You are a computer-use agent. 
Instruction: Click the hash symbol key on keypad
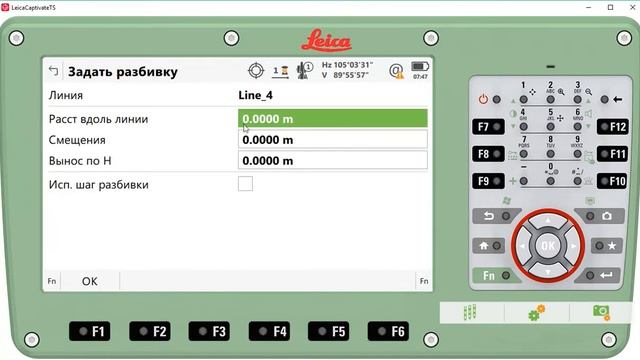click(x=578, y=181)
